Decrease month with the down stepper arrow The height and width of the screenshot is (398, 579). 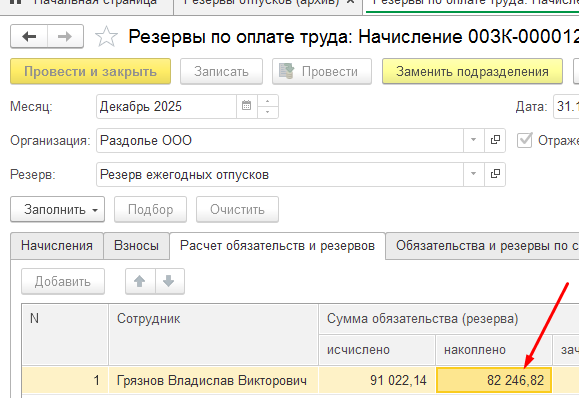click(x=268, y=112)
